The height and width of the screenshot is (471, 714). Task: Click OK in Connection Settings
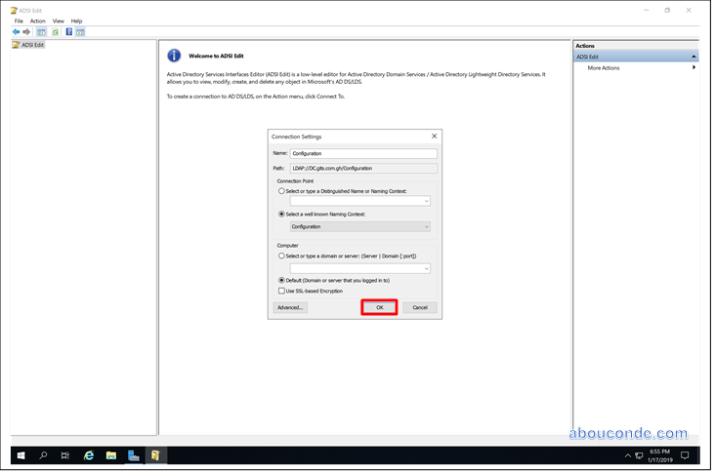(379, 307)
